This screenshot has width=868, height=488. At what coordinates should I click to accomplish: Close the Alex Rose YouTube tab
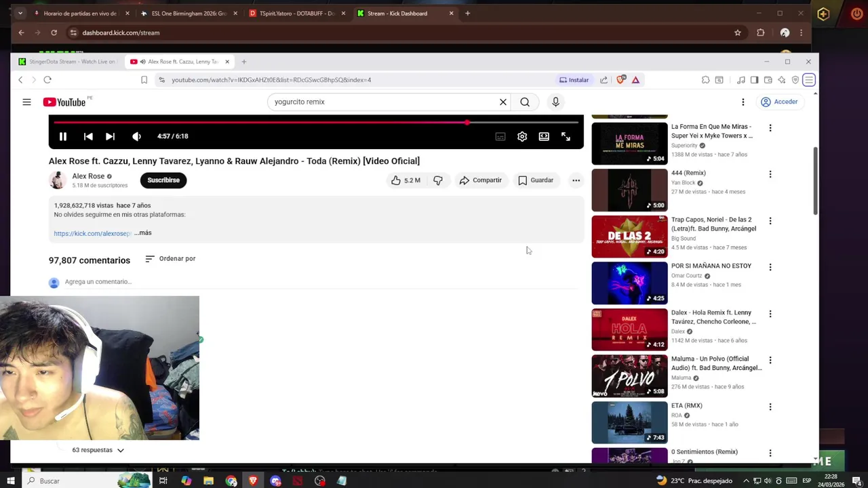227,62
